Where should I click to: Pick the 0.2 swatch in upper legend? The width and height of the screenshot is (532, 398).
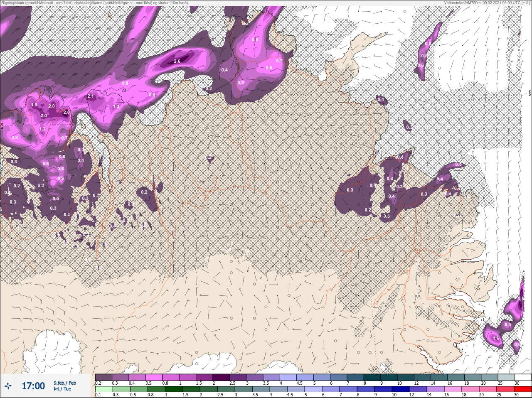pos(103,377)
